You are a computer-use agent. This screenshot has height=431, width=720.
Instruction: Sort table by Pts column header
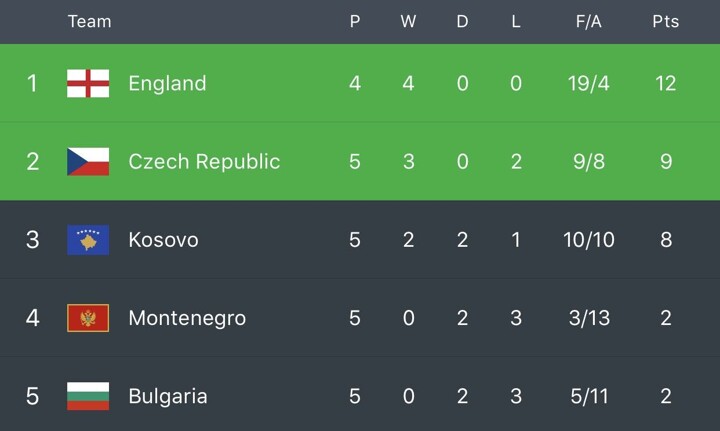pyautogui.click(x=665, y=21)
